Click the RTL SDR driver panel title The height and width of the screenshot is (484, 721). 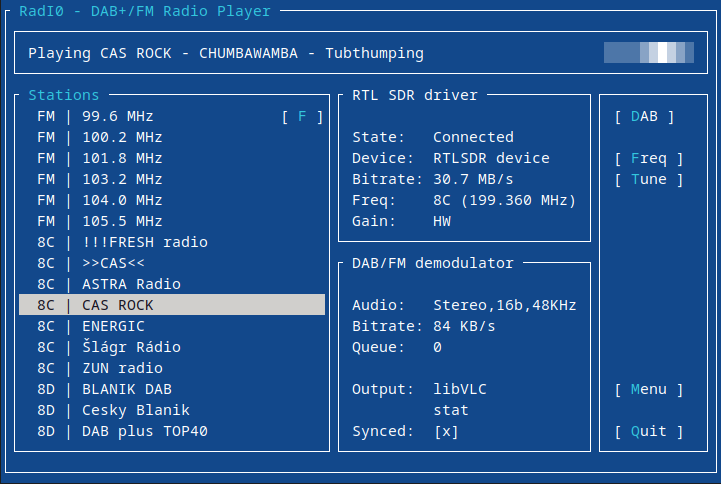[414, 95]
